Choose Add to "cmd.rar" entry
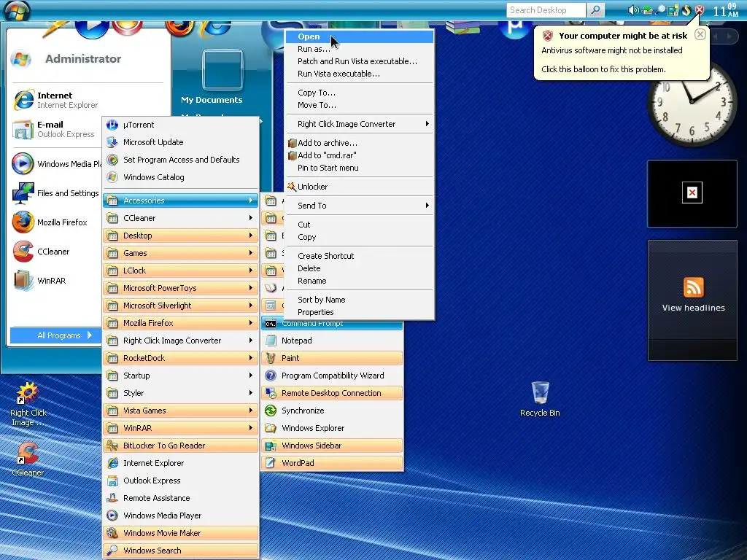 360,155
